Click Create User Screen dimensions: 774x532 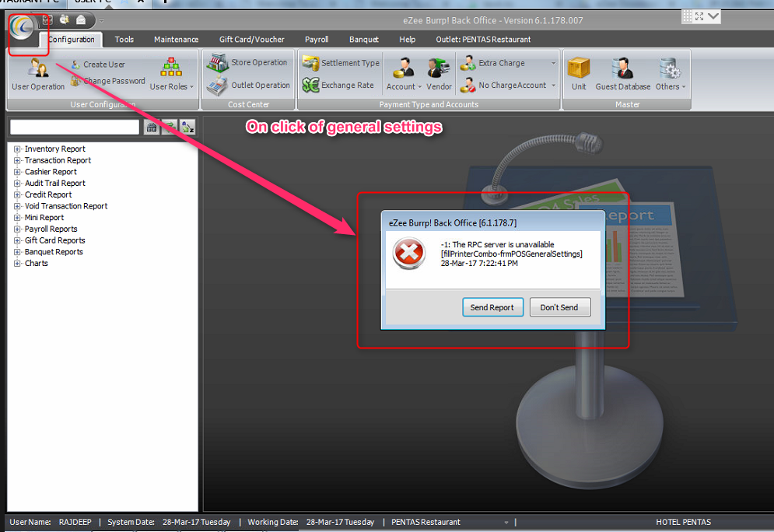[98, 64]
